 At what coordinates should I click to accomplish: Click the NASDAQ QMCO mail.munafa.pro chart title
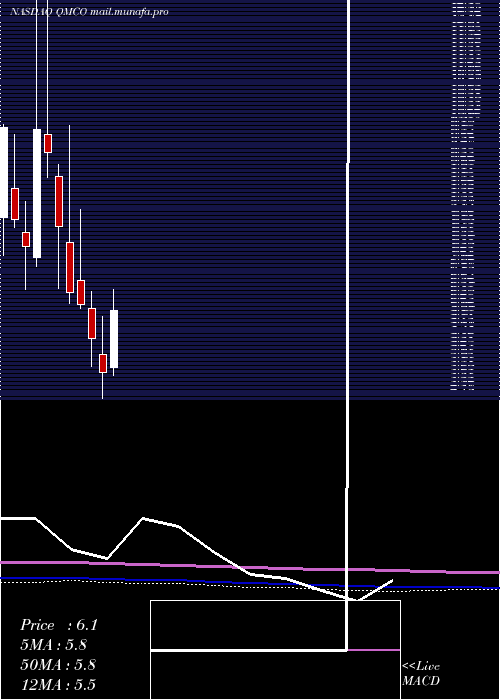(x=89, y=12)
